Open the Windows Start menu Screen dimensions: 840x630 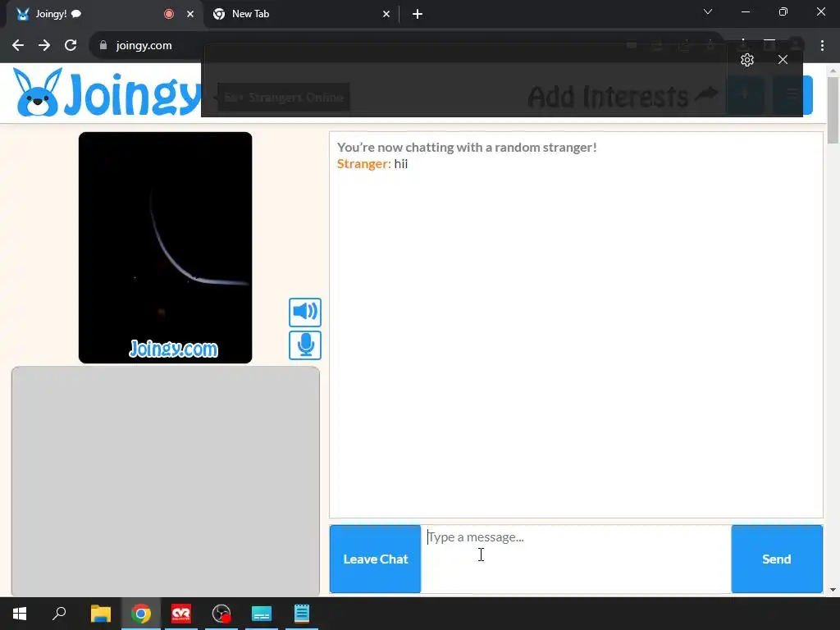click(20, 614)
